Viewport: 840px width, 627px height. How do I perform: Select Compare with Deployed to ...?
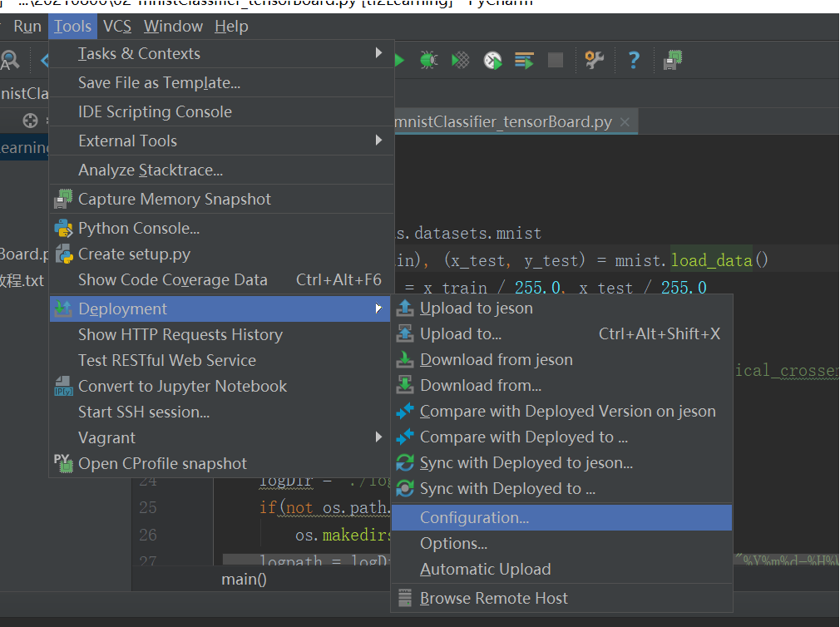(x=562, y=437)
